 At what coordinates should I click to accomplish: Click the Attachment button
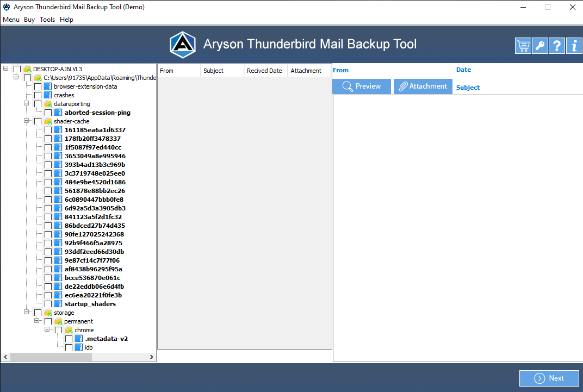pyautogui.click(x=423, y=86)
